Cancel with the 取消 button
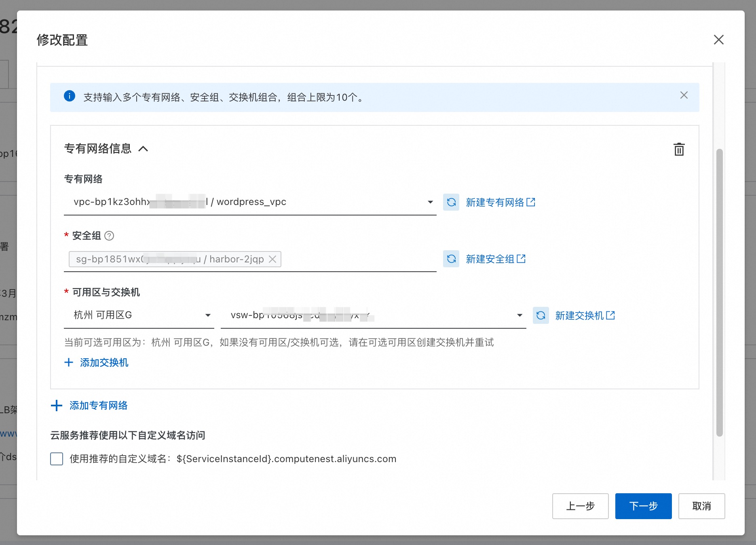This screenshot has width=756, height=545. click(701, 506)
